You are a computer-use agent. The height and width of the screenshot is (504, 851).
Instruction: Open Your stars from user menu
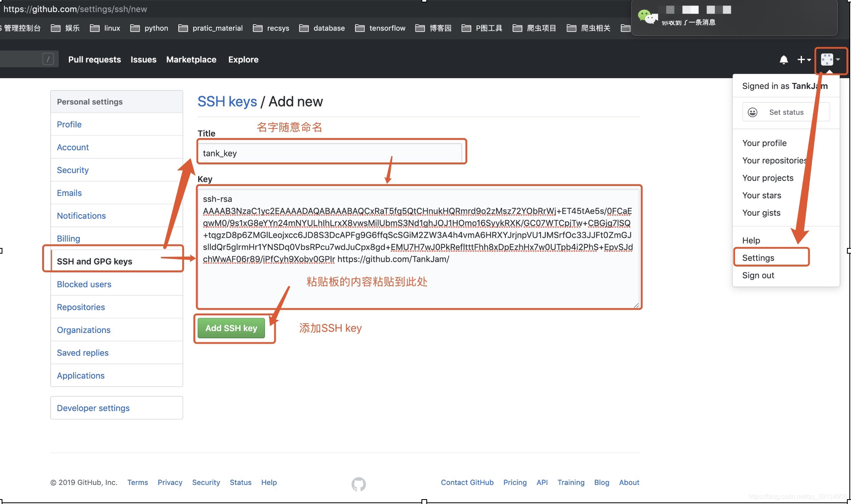click(x=761, y=195)
